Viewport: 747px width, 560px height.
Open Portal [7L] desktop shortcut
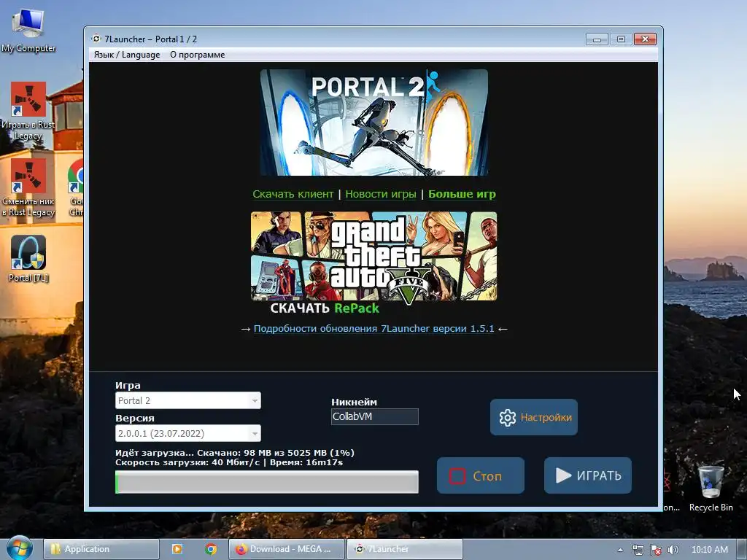[x=28, y=258]
